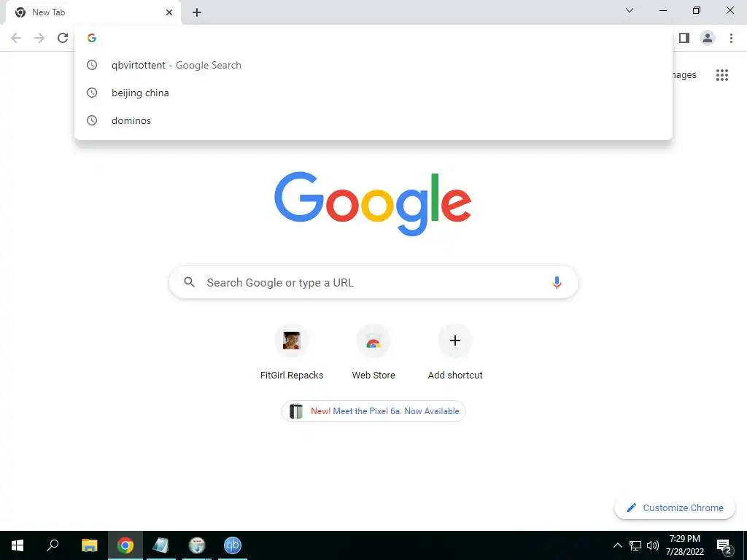Viewport: 747px width, 560px height.
Task: Open a new tab with plus button
Action: (x=197, y=12)
